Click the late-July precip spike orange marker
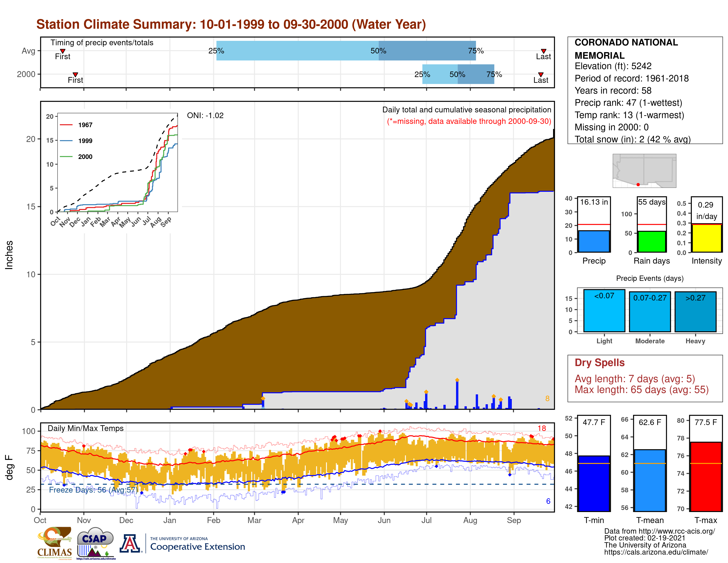 (x=457, y=380)
